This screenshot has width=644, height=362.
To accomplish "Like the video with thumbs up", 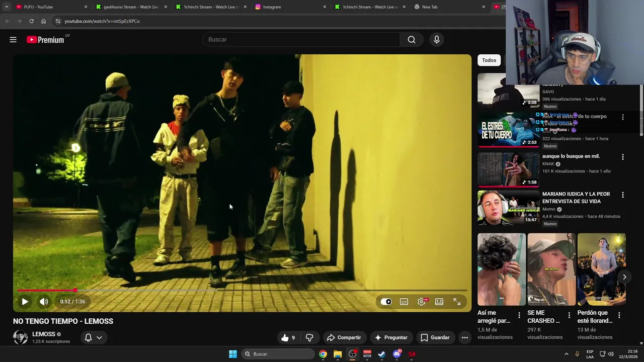I will (288, 338).
